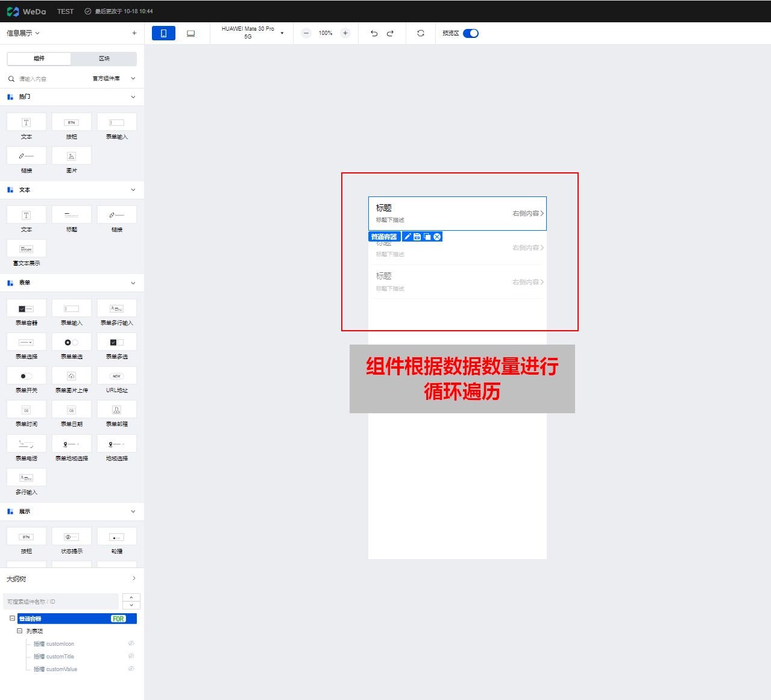Collapse the 文本 section
Screen dimensions: 771x700
[133, 190]
